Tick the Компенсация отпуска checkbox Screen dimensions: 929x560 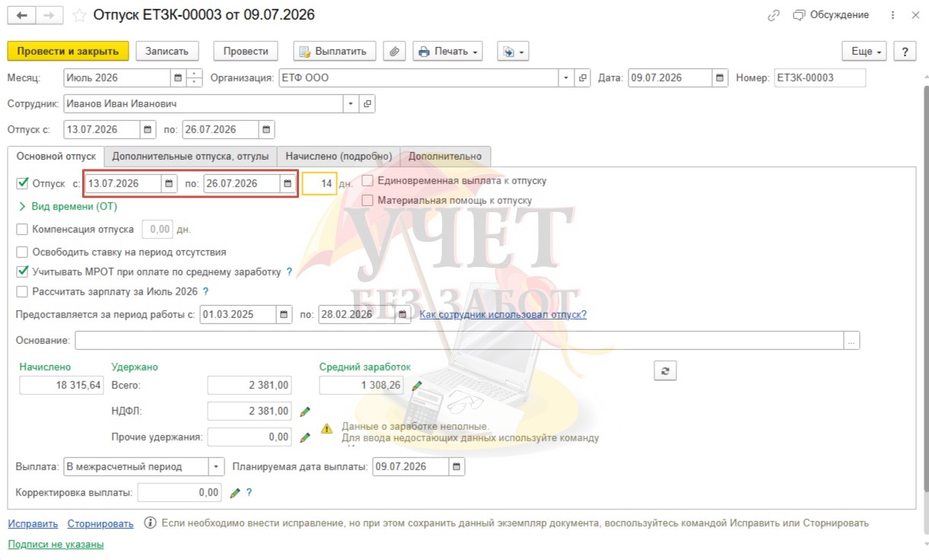pos(22,229)
